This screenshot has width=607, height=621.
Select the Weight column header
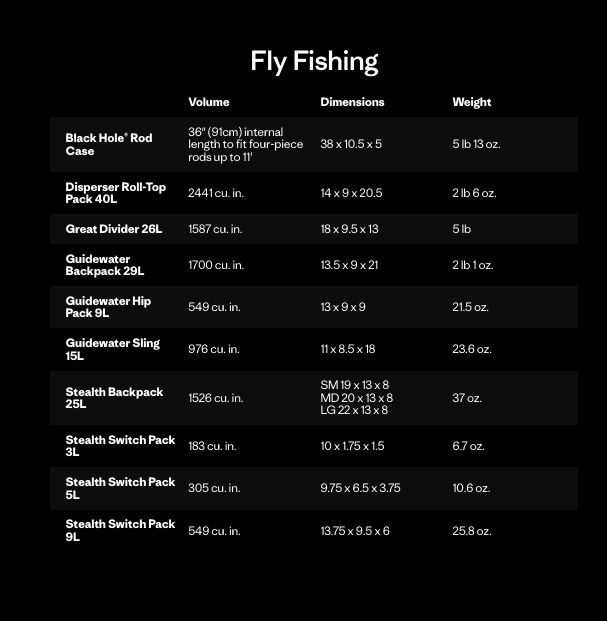(x=472, y=102)
